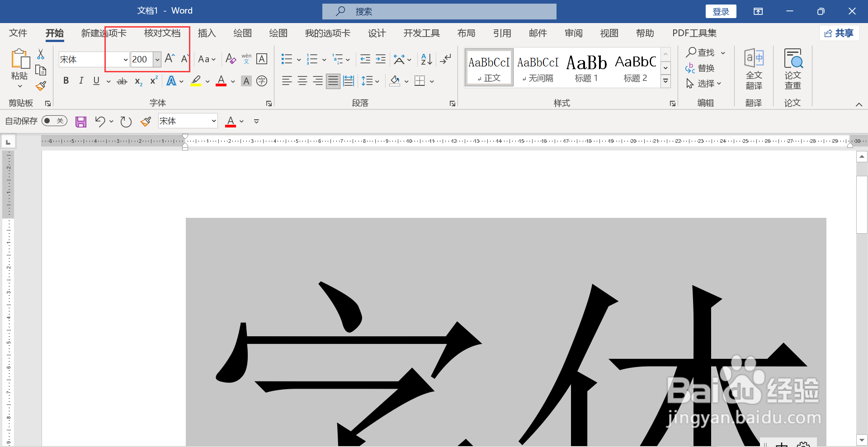Click the Cut scissors icon
This screenshot has height=447, width=868.
click(x=41, y=54)
